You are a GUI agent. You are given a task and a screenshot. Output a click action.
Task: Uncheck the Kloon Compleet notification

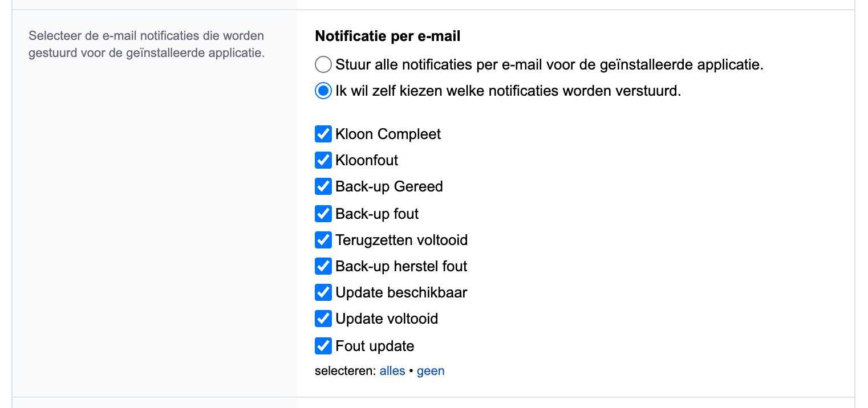click(323, 134)
